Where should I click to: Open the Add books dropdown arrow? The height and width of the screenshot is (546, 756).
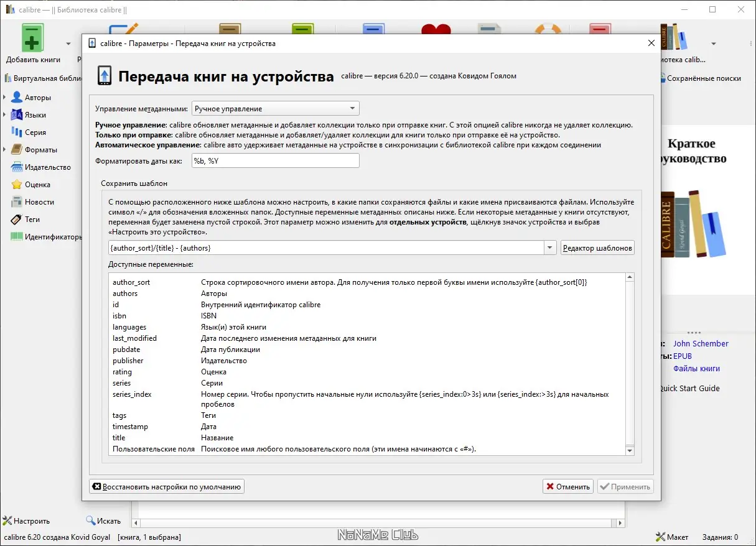coord(68,44)
